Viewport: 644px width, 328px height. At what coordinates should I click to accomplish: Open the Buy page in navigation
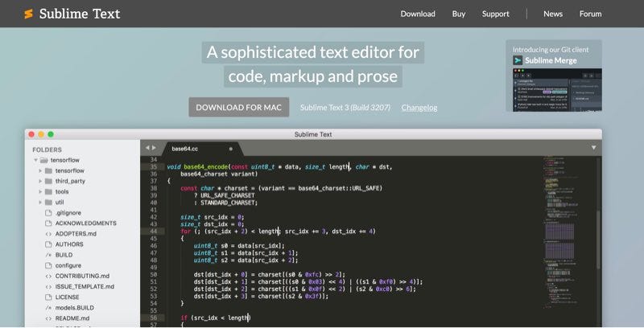(x=459, y=14)
